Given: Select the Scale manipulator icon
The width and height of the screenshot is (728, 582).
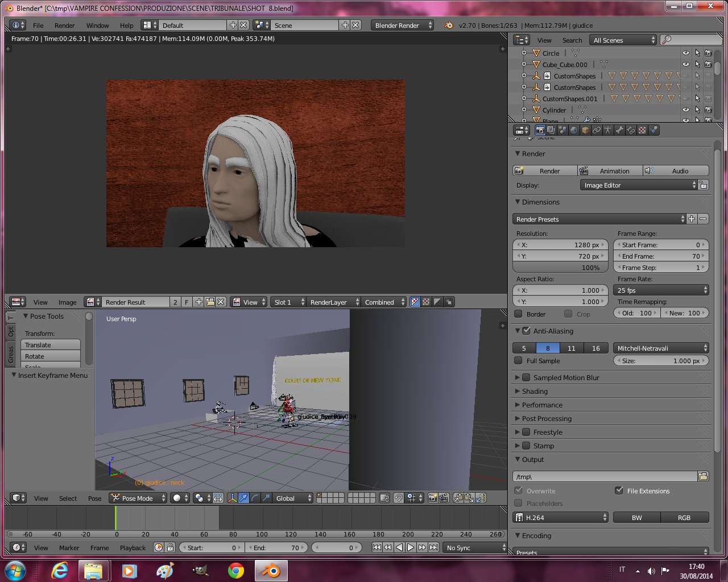Looking at the screenshot, I should (266, 498).
